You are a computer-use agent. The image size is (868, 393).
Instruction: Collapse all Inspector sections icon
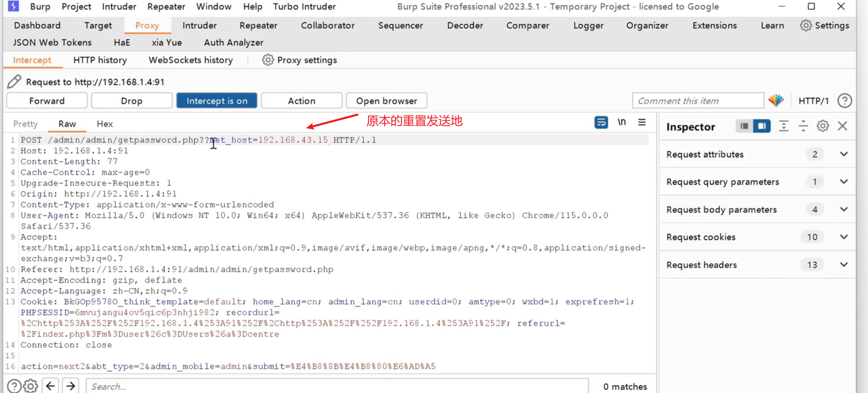click(803, 126)
